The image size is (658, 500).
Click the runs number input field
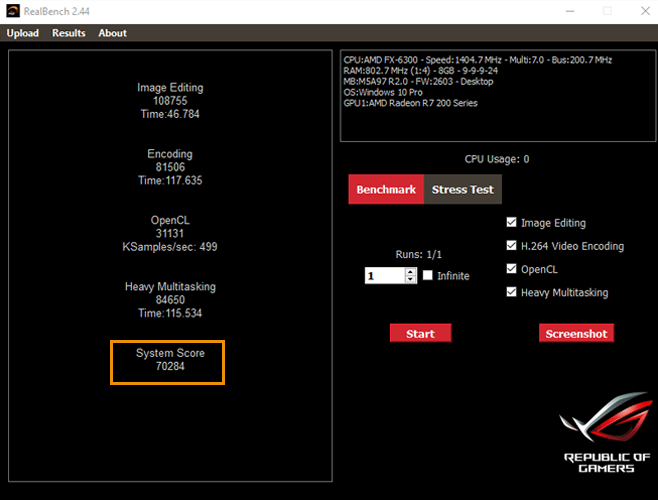tap(385, 276)
